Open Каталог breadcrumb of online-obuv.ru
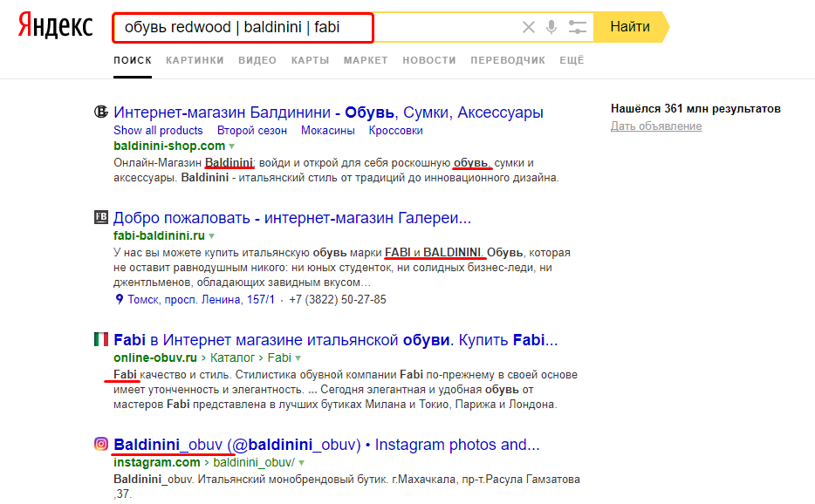This screenshot has width=815, height=504. 232,358
